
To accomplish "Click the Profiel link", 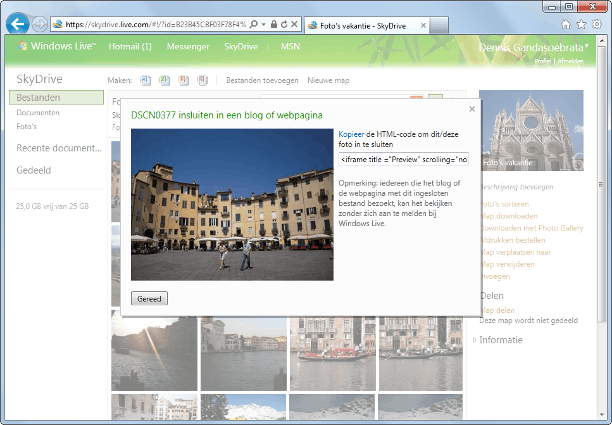I will 543,61.
